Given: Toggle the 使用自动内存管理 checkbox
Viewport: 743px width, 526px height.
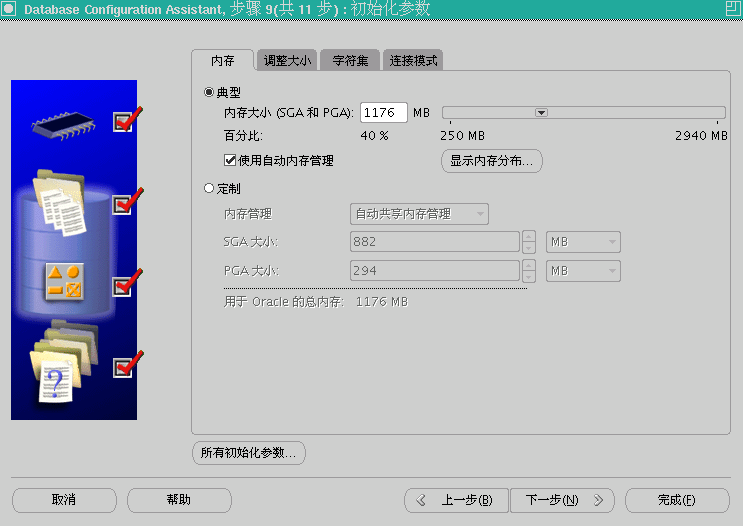Looking at the screenshot, I should (x=230, y=160).
